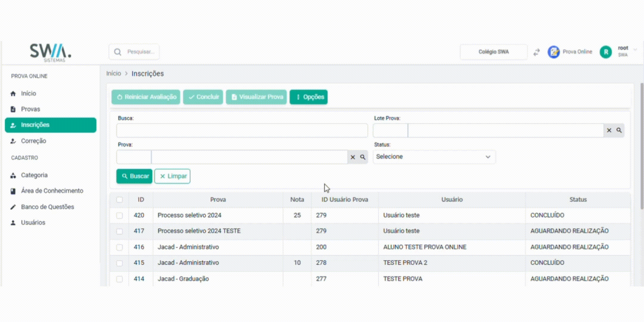The width and height of the screenshot is (644, 322).
Task: Open the Status Selecione dropdown
Action: click(434, 157)
